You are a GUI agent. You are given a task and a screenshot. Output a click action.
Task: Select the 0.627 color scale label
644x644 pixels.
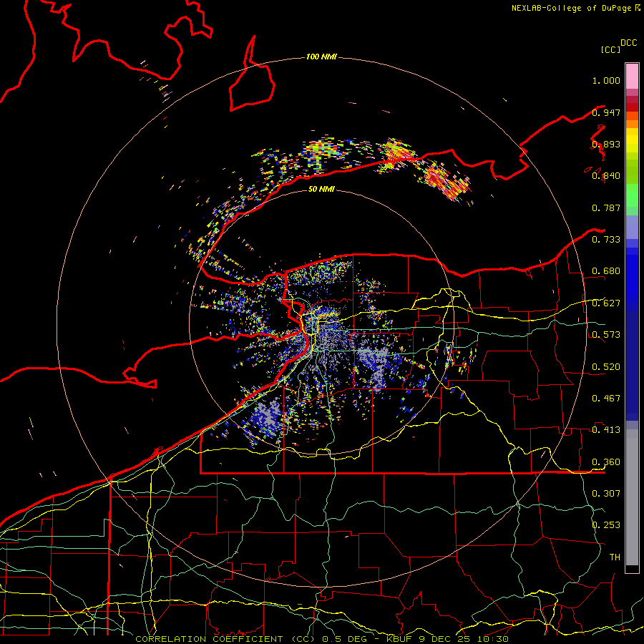[606, 303]
